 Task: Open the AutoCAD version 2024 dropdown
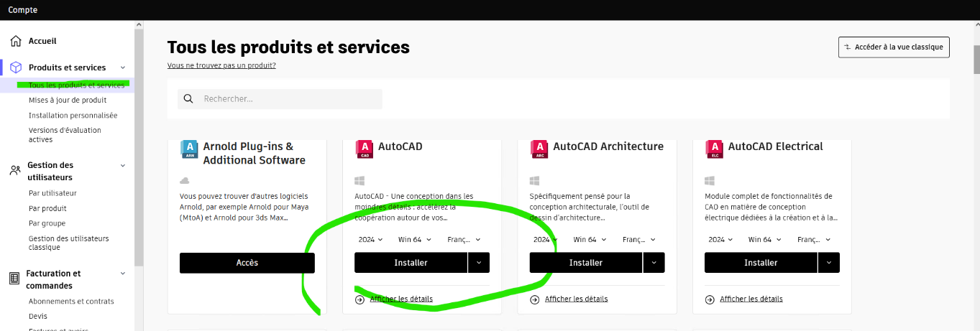pyautogui.click(x=370, y=240)
